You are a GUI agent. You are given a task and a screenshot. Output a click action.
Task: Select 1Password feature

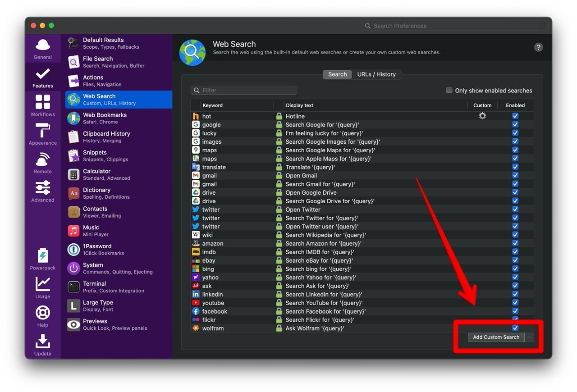click(x=119, y=250)
